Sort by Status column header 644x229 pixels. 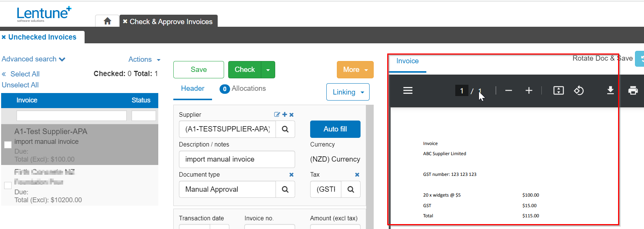click(141, 100)
